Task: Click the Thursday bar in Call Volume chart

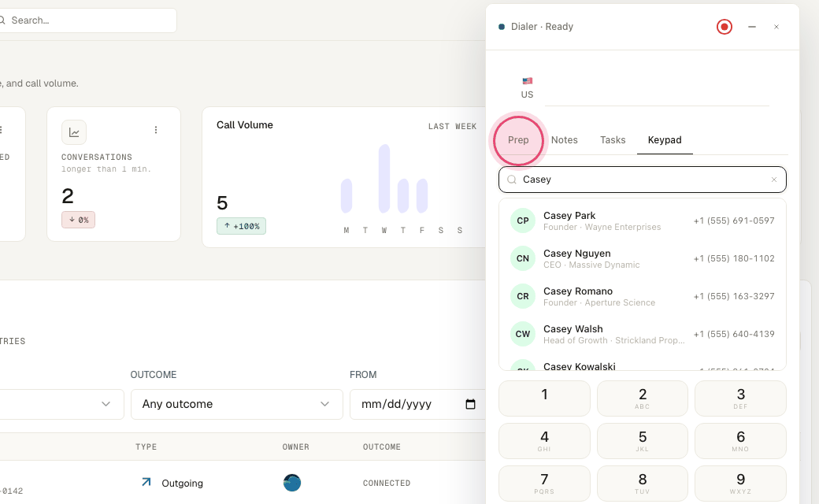Action: [x=402, y=196]
